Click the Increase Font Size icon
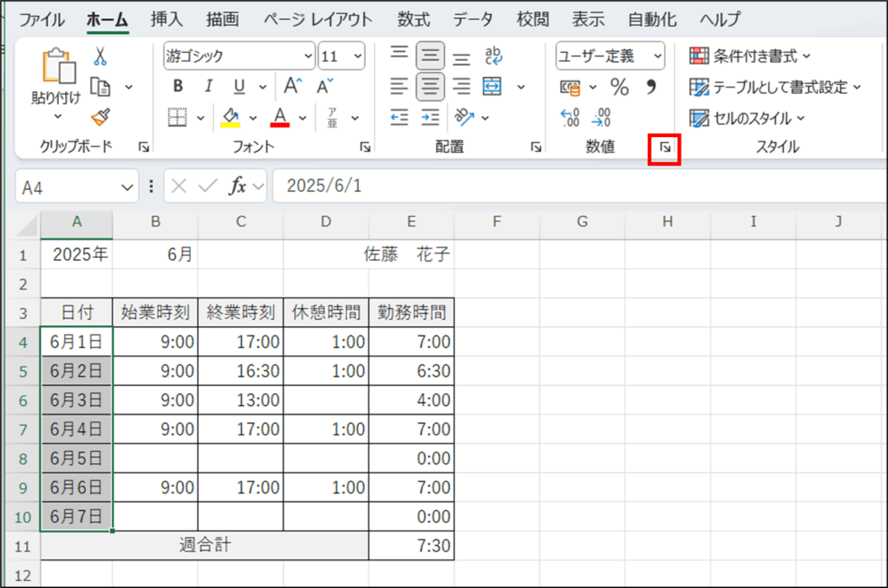This screenshot has height=588, width=888. (x=292, y=86)
